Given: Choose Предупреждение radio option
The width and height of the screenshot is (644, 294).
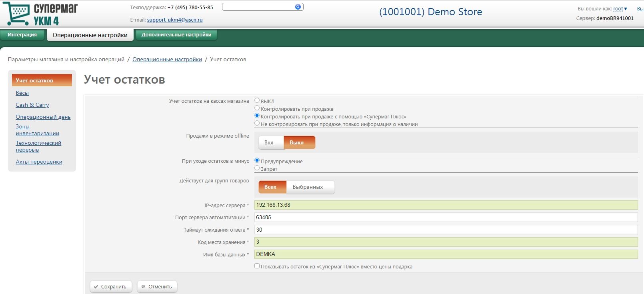Looking at the screenshot, I should click(x=257, y=160).
